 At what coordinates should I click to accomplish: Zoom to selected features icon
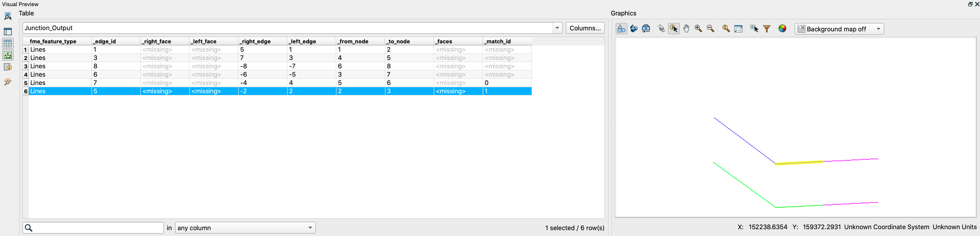click(x=726, y=29)
